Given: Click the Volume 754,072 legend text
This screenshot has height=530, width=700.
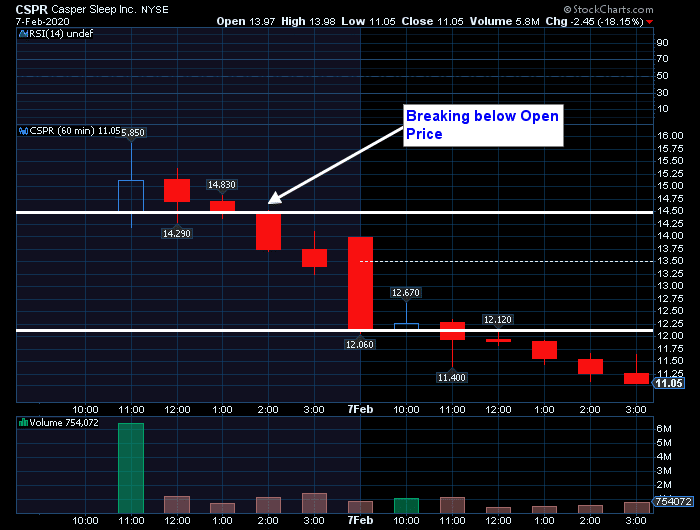Looking at the screenshot, I should (x=64, y=422).
